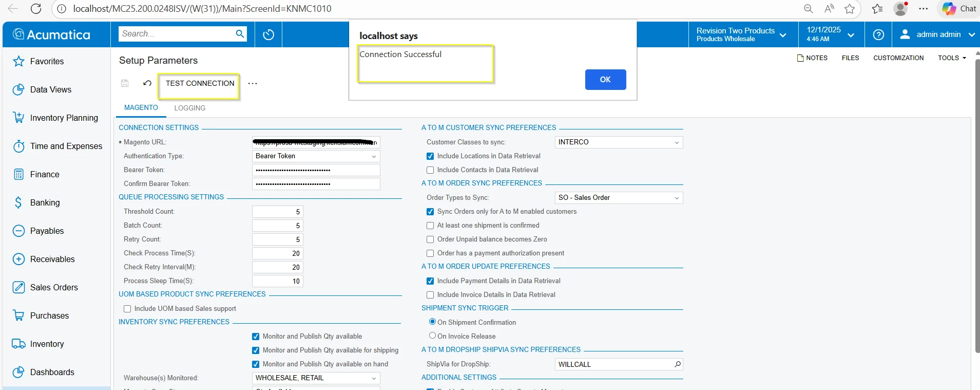
Task: Toggle Include Locations in Data Retrieval
Action: click(430, 156)
